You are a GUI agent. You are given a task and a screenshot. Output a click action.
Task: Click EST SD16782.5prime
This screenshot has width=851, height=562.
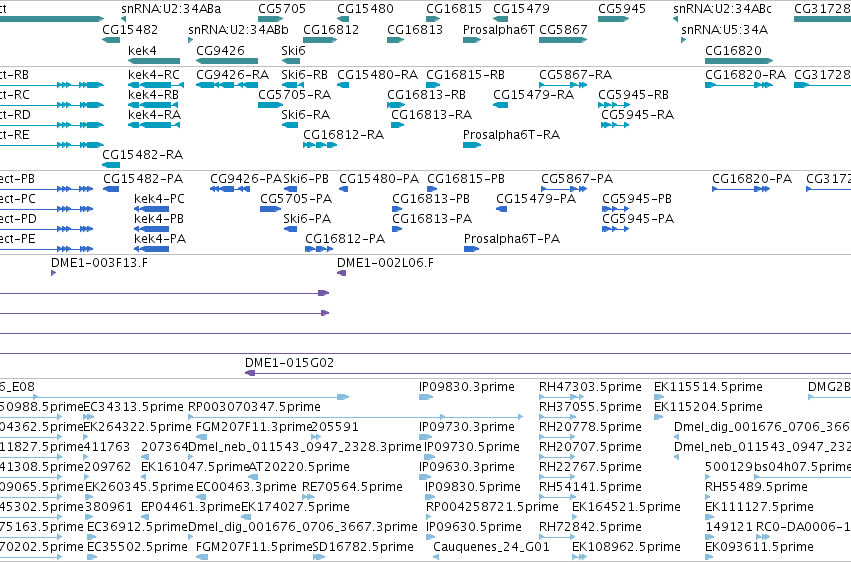click(363, 546)
